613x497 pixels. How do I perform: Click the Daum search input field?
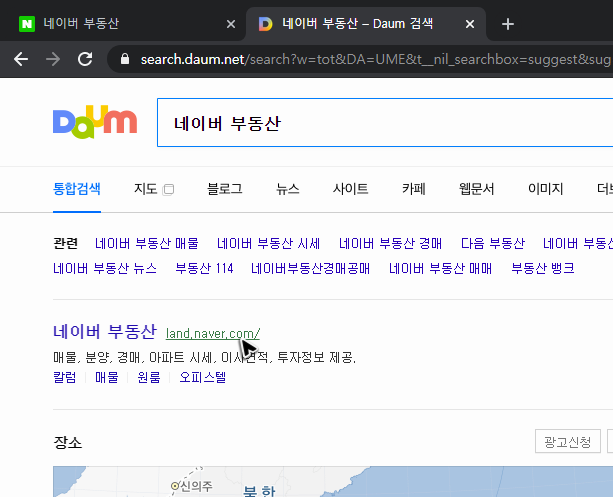[385, 123]
